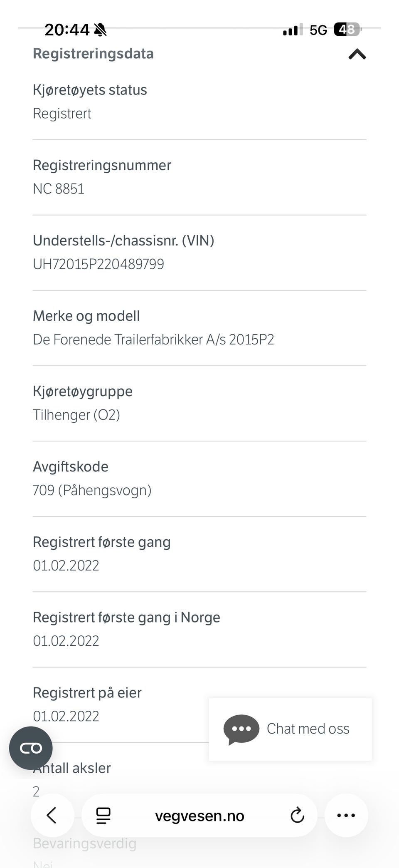Open the Chat med oss widget

290,729
